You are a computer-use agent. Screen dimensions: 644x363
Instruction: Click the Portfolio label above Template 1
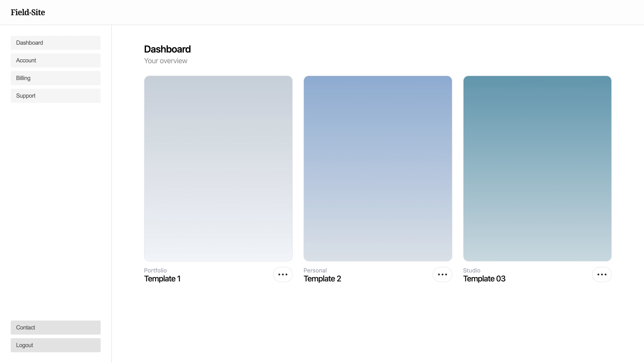pyautogui.click(x=155, y=270)
